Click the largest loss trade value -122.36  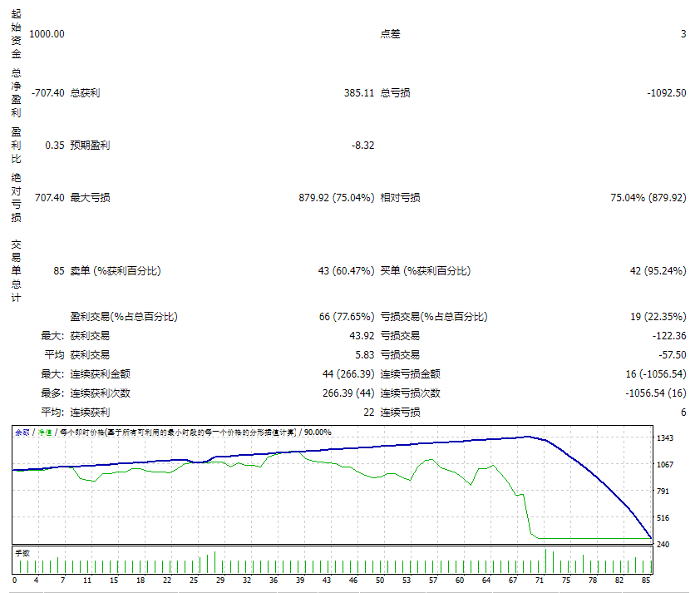click(x=669, y=336)
